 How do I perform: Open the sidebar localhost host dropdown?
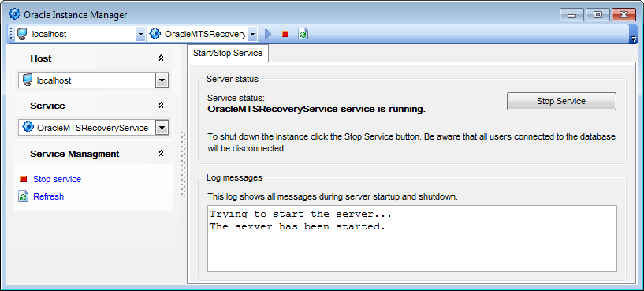pos(162,80)
